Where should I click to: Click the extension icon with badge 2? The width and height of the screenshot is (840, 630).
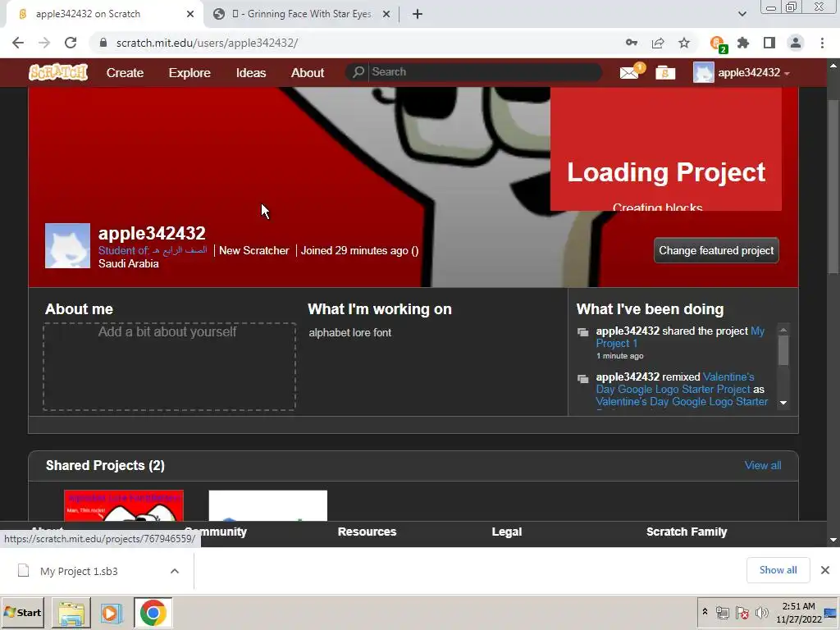[x=718, y=44]
